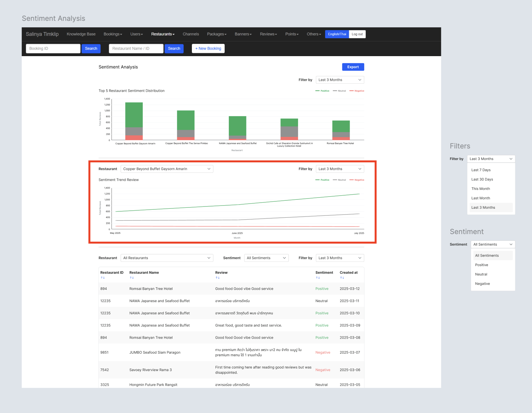Select Last 7 Days filter option
The height and width of the screenshot is (413, 532).
point(481,170)
